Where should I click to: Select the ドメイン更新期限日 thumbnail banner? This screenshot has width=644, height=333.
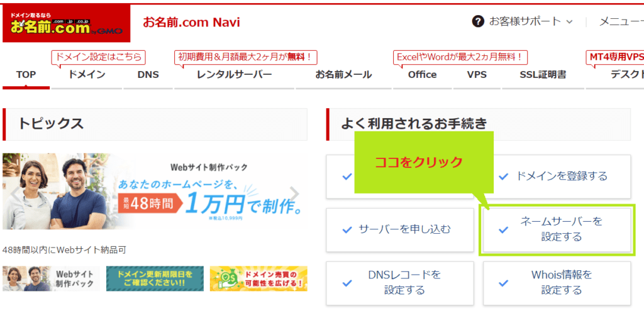[155, 279]
